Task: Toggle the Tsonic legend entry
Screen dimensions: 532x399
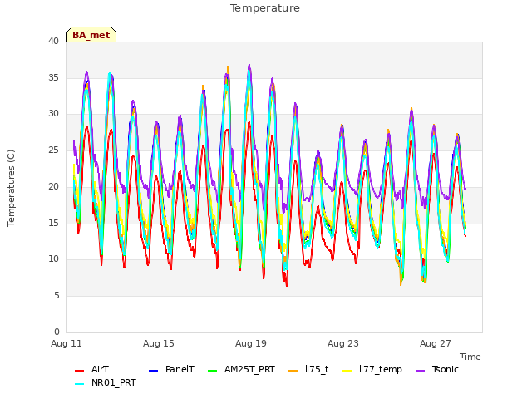Action: (437, 369)
